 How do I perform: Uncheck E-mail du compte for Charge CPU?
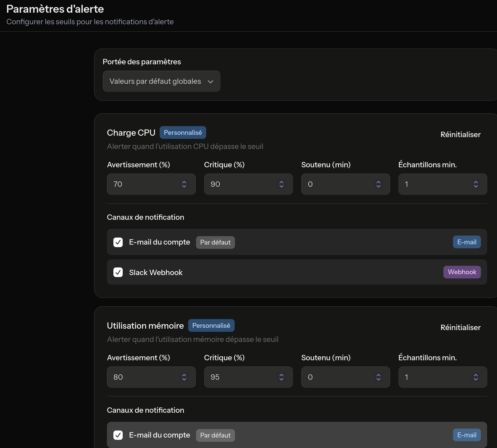118,242
